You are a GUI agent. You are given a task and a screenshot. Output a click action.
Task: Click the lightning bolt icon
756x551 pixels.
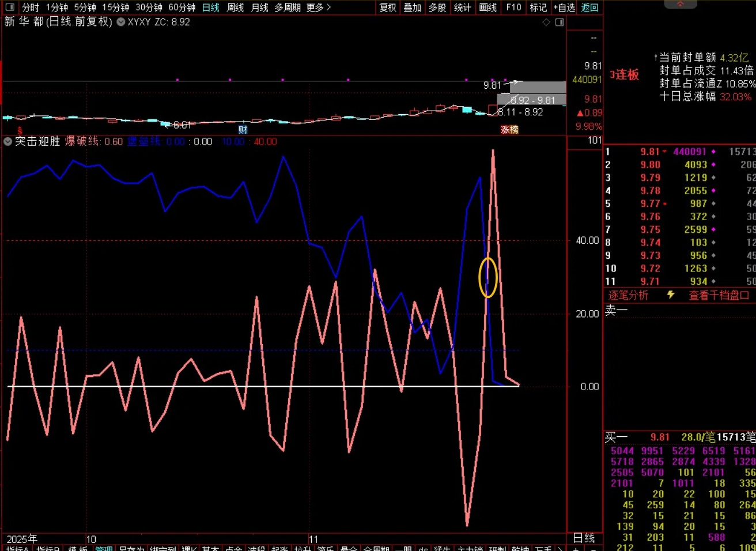point(671,295)
